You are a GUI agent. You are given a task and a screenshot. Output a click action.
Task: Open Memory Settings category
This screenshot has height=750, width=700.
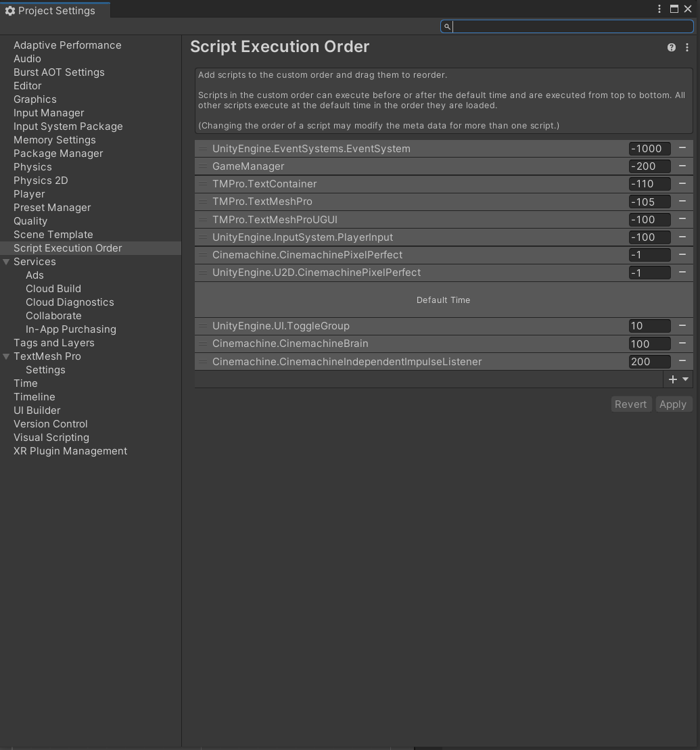pyautogui.click(x=55, y=140)
